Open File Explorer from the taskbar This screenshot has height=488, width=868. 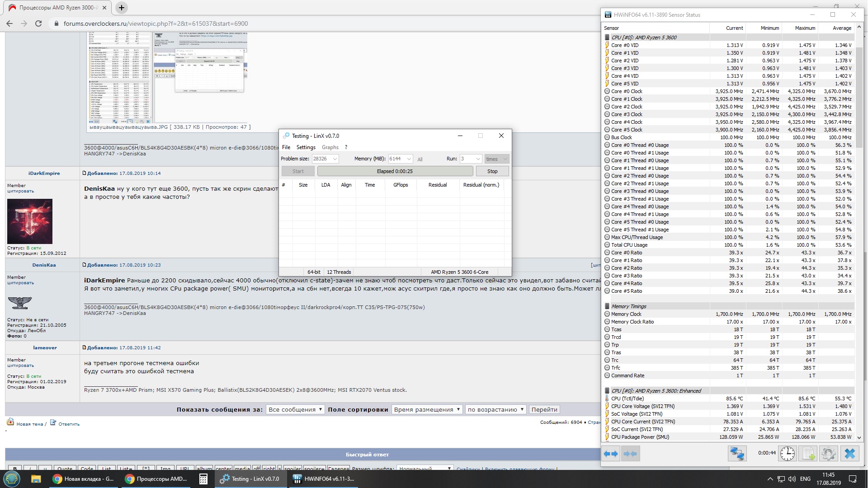pos(36,479)
